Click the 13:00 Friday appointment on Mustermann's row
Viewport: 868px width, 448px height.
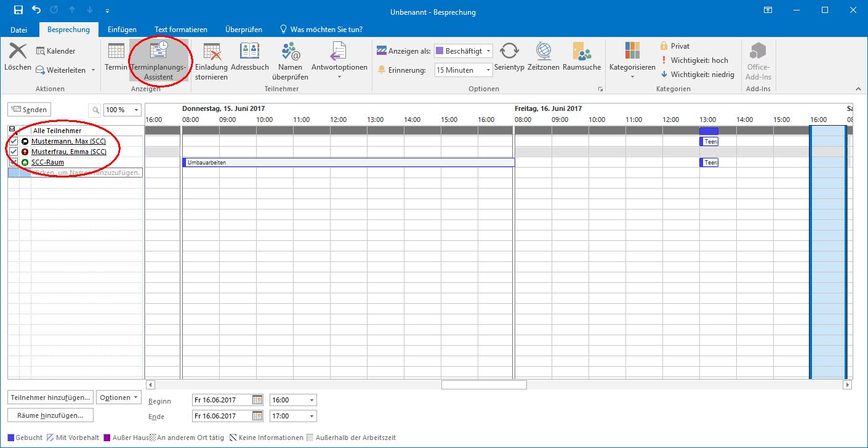pos(709,141)
